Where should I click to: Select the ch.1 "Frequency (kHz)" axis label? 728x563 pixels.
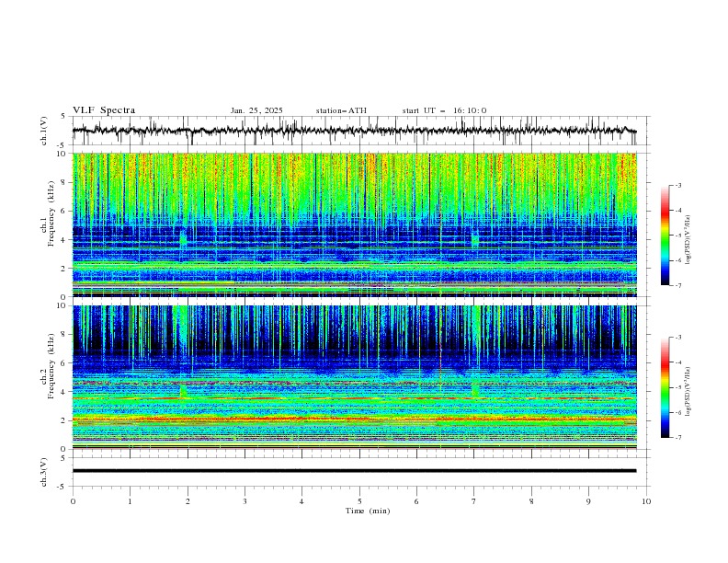51,212
